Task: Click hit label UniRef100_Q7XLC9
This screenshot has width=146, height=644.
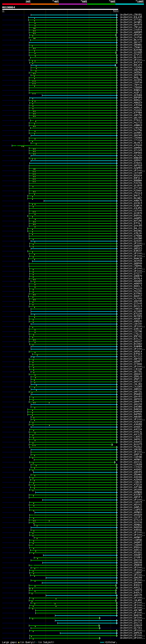Action: (131, 520)
